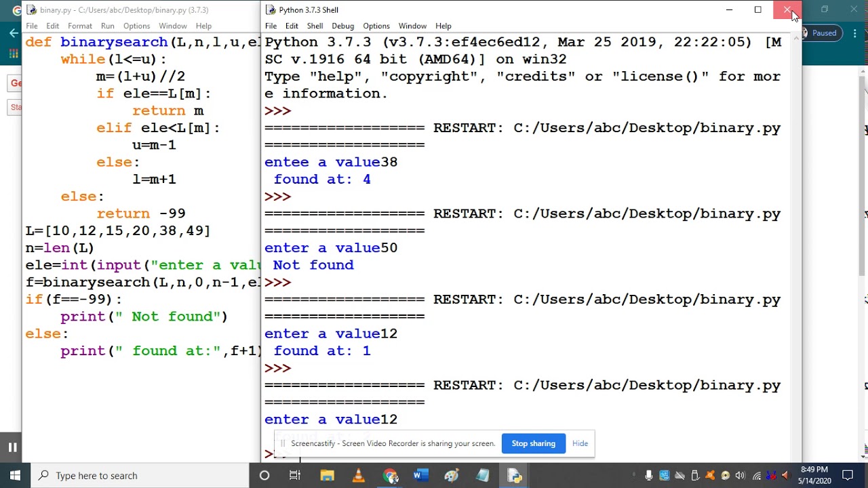Click Avast antivirus tray icon
The width and height of the screenshot is (868, 488).
coord(710,476)
